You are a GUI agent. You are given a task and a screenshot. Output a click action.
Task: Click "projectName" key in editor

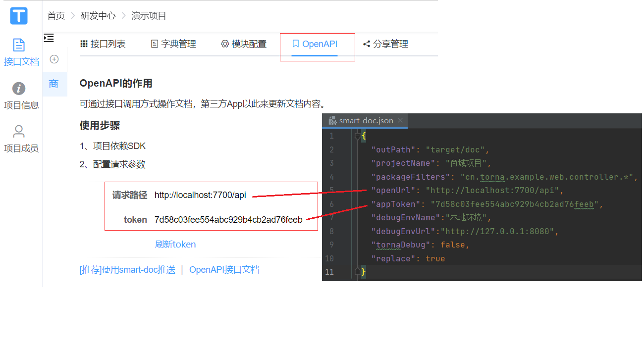point(403,163)
